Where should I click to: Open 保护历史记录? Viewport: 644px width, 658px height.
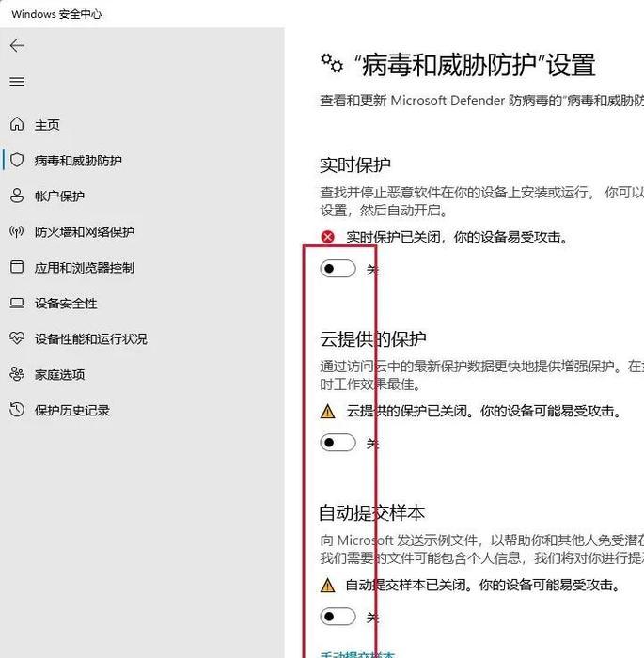(72, 410)
